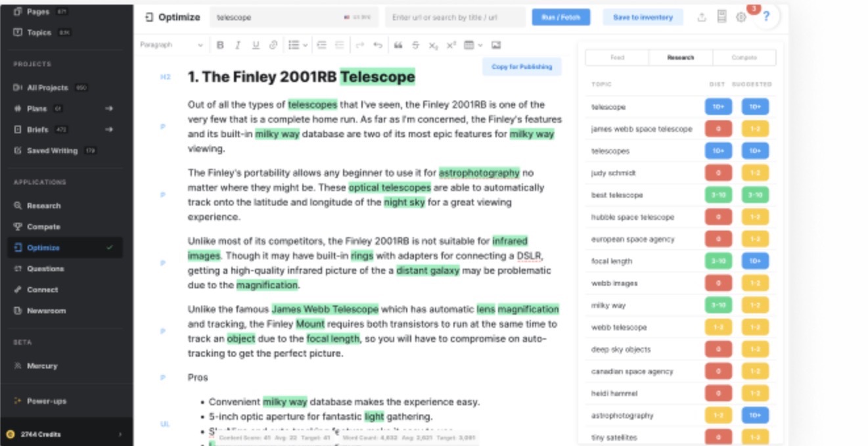Click the Optimize page icon in the header

[x=149, y=17]
